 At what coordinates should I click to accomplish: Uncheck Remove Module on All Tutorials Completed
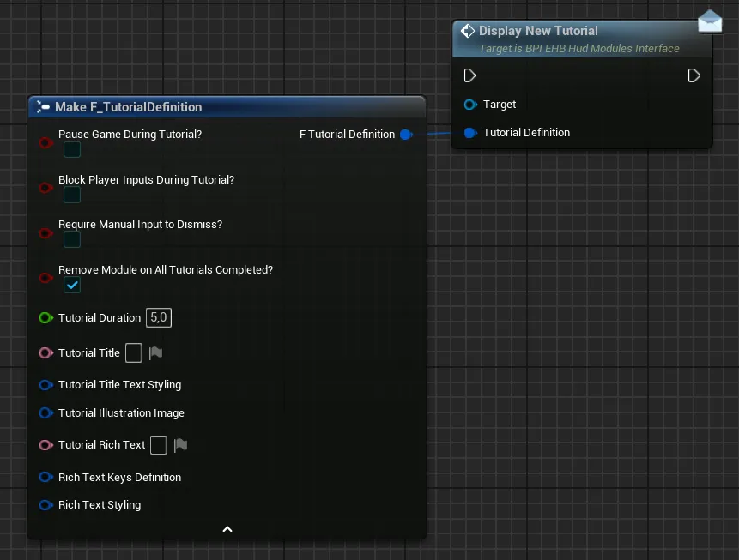click(72, 285)
